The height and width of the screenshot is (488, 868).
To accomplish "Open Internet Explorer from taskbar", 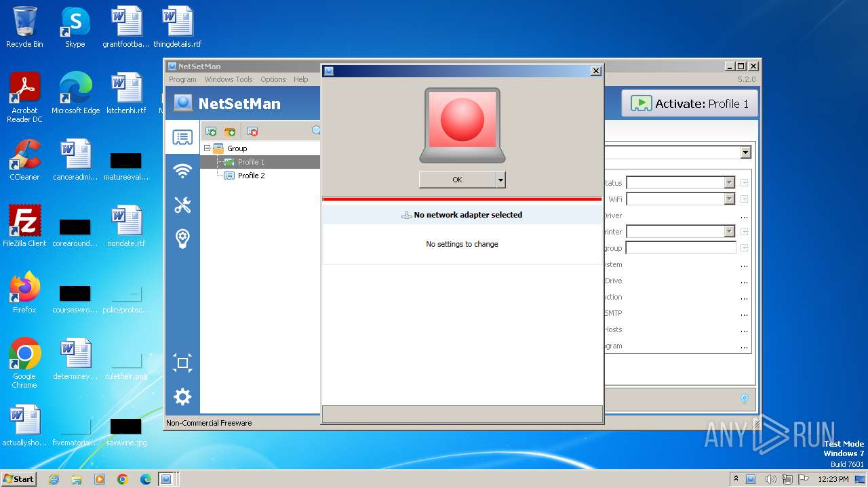I will 54,479.
